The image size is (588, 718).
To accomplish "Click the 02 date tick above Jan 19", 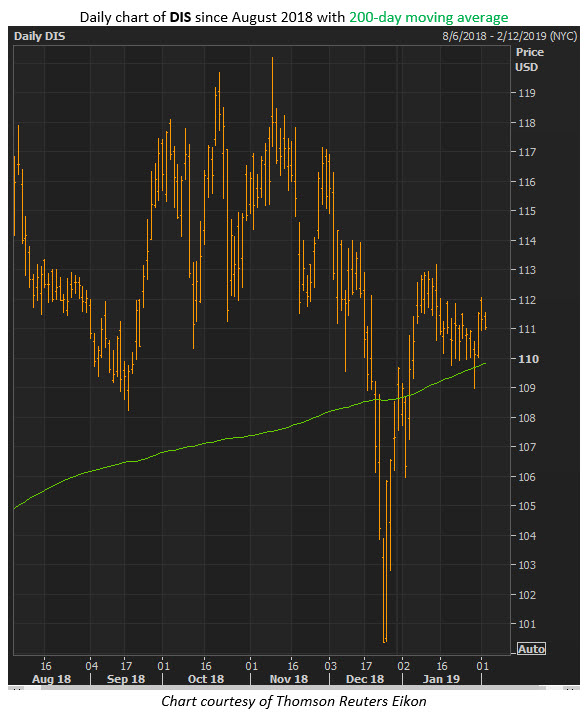I will [x=403, y=666].
